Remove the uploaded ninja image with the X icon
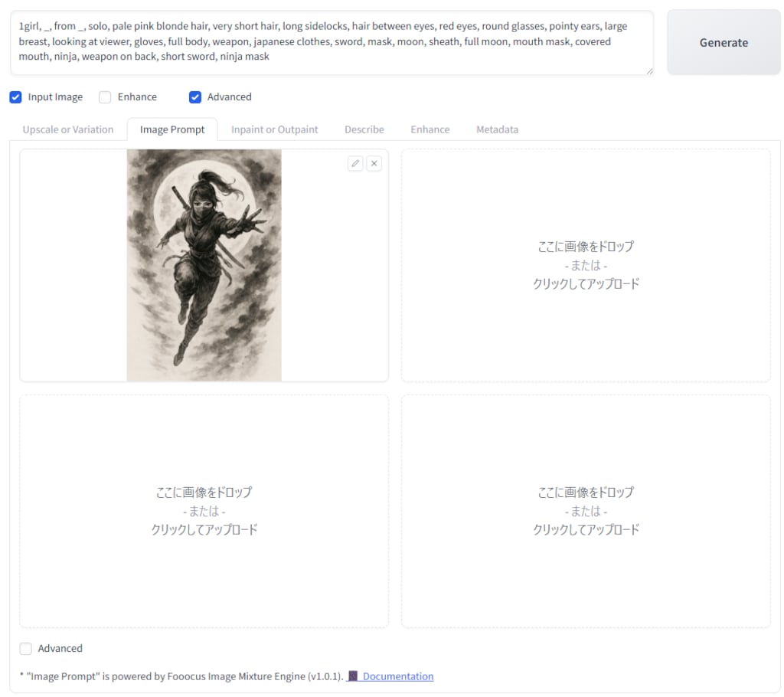The height and width of the screenshot is (697, 784). click(x=374, y=163)
